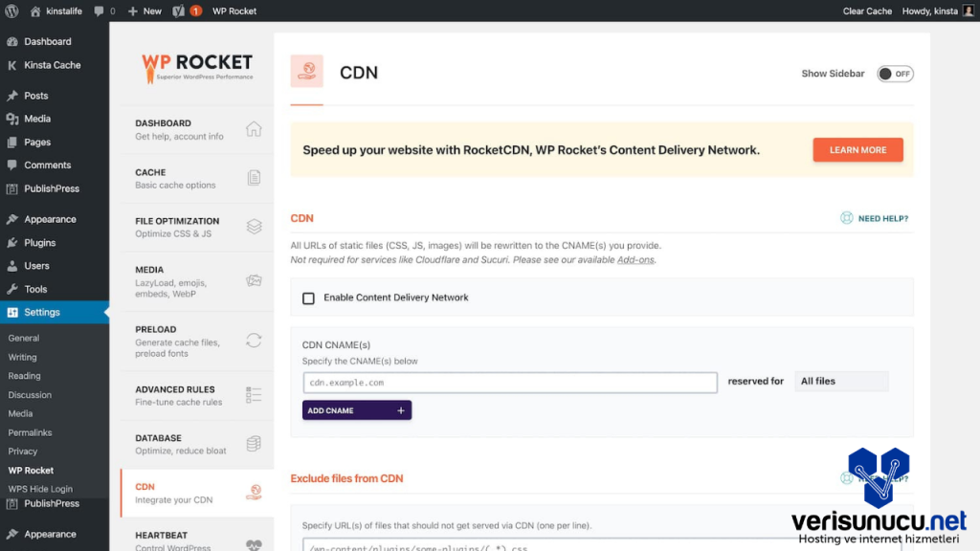Click the Users person icon
The width and height of the screenshot is (980, 551).
click(x=11, y=266)
